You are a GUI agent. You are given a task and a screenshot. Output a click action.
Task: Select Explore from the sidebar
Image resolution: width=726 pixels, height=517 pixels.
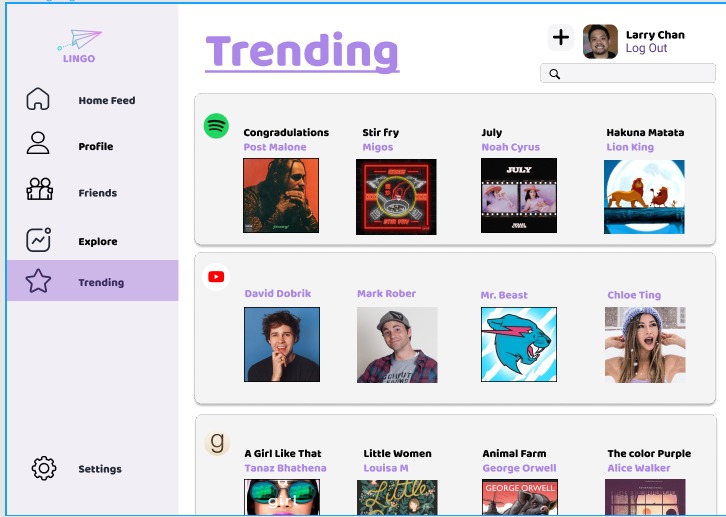98,242
